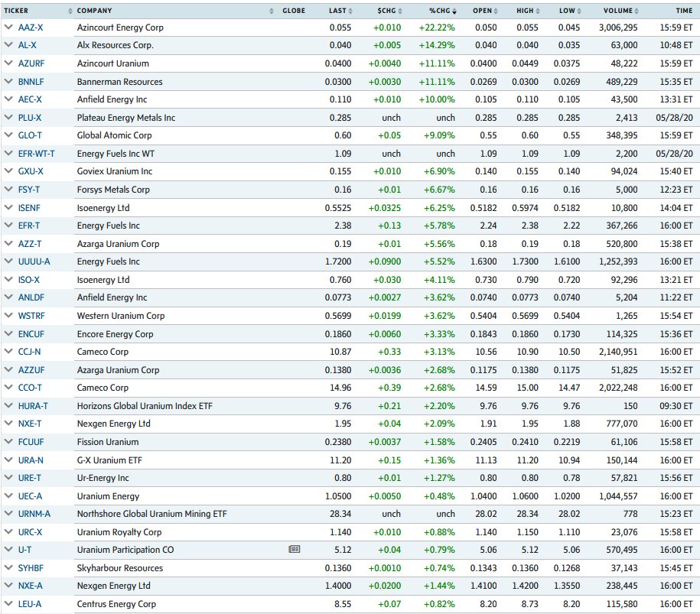Select company name Western Uranium Corp
700x614 pixels.
tap(121, 316)
